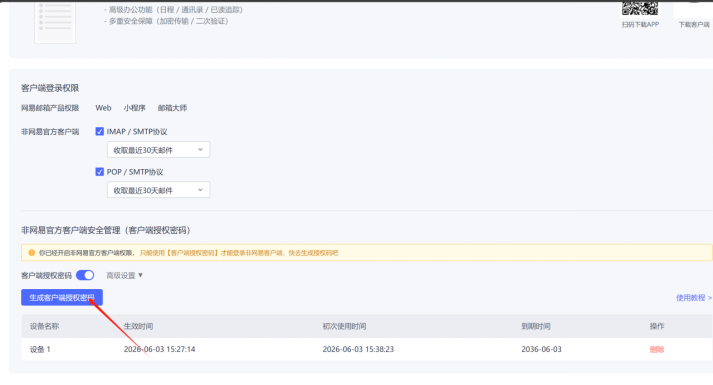This screenshot has height=385, width=713.
Task: Click the 扫码下载APP QR code
Action: point(640,8)
